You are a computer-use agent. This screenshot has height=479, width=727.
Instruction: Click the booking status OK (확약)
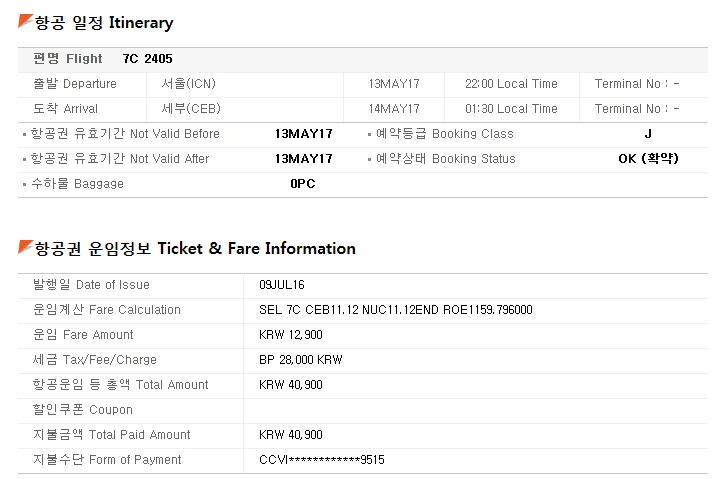(x=648, y=159)
